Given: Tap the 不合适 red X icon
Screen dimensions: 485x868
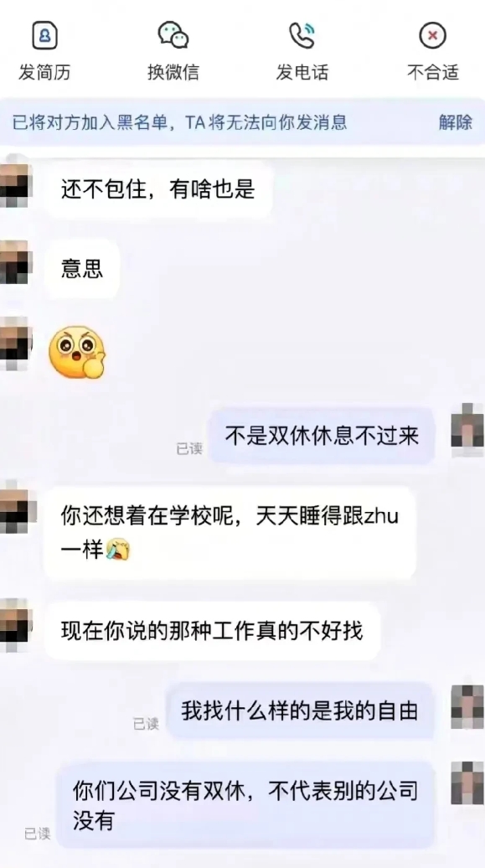Looking at the screenshot, I should pyautogui.click(x=432, y=36).
